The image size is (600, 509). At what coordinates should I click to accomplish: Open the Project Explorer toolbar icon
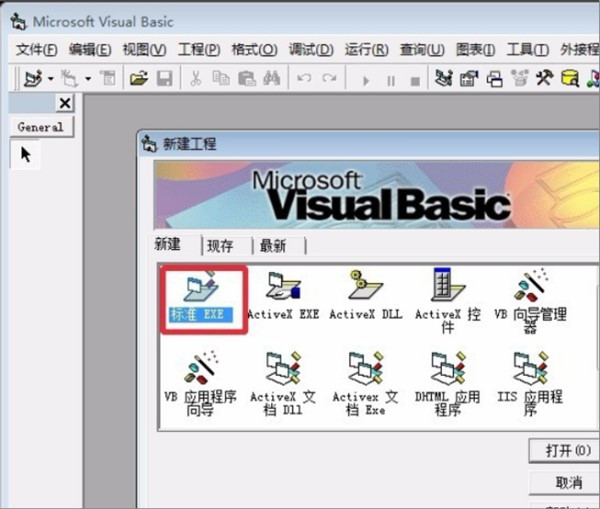click(x=444, y=78)
